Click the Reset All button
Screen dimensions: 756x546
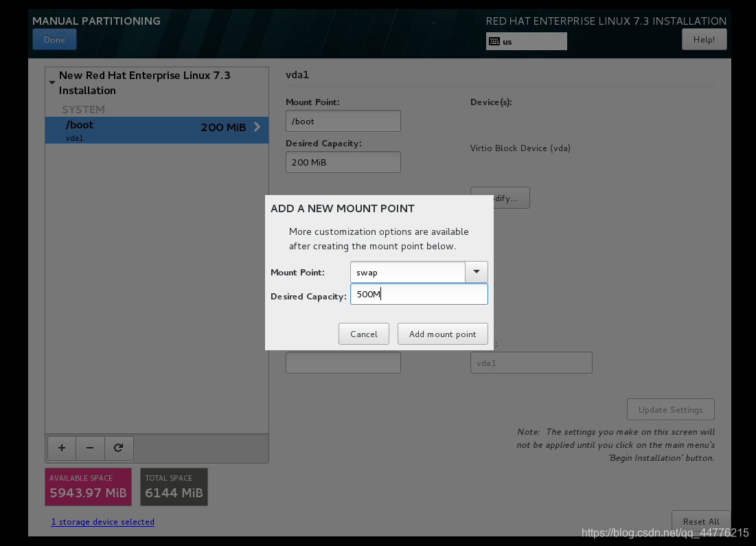pos(701,521)
